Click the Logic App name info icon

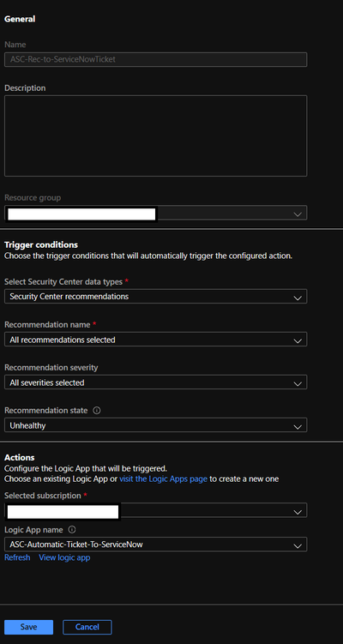tap(72, 529)
